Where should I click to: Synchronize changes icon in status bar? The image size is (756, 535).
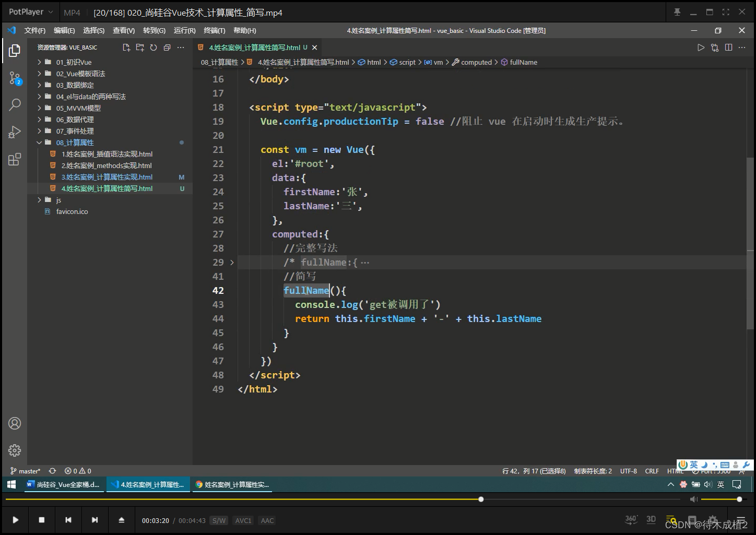[x=52, y=471]
